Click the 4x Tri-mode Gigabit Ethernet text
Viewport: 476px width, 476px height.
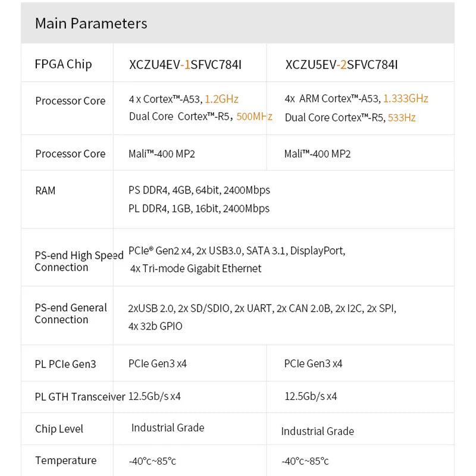click(x=196, y=269)
